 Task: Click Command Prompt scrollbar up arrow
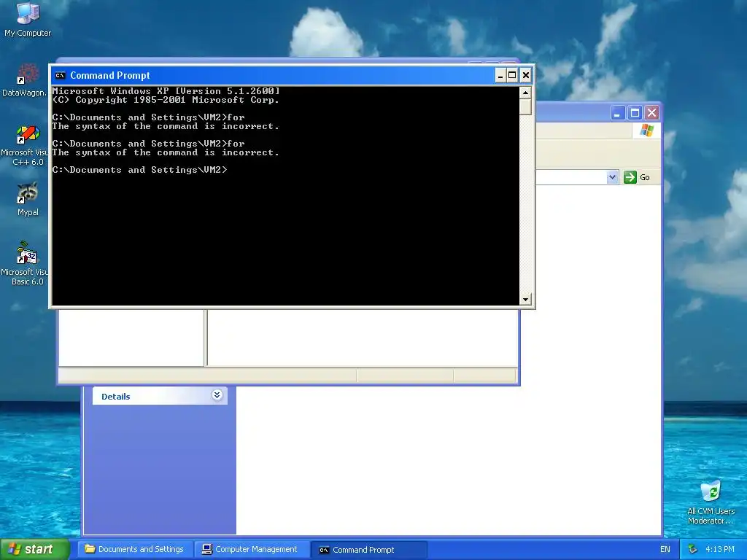[x=525, y=93]
